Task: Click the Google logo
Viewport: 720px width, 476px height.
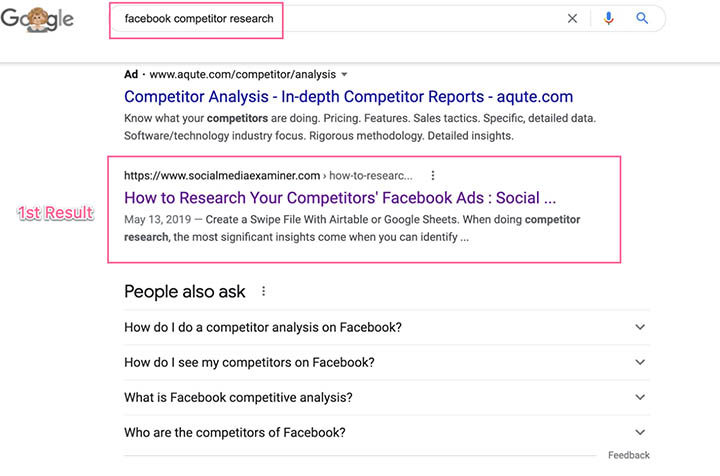Action: (37, 19)
